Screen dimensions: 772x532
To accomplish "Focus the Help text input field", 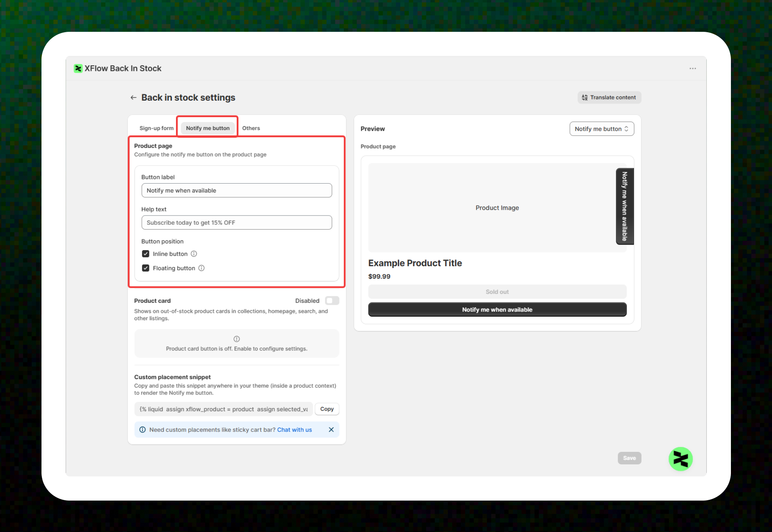I will click(x=237, y=223).
